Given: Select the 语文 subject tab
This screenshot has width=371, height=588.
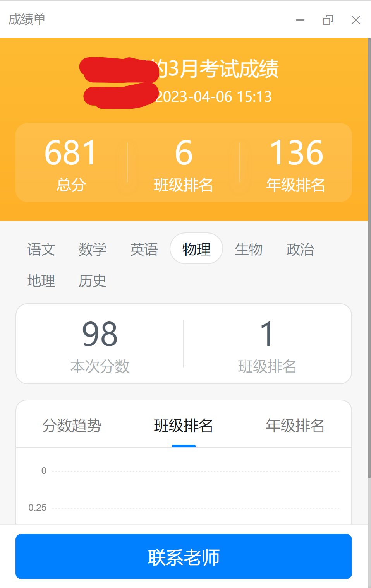Looking at the screenshot, I should (41, 250).
